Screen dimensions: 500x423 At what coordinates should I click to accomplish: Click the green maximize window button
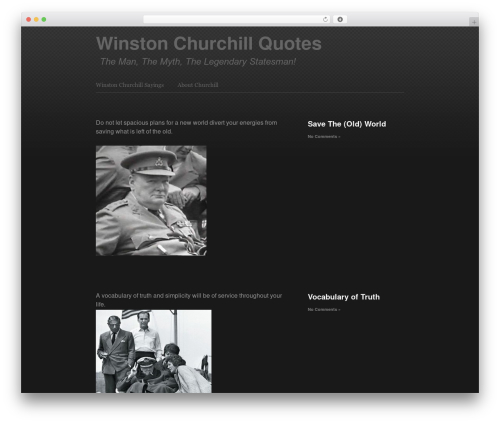coord(44,19)
